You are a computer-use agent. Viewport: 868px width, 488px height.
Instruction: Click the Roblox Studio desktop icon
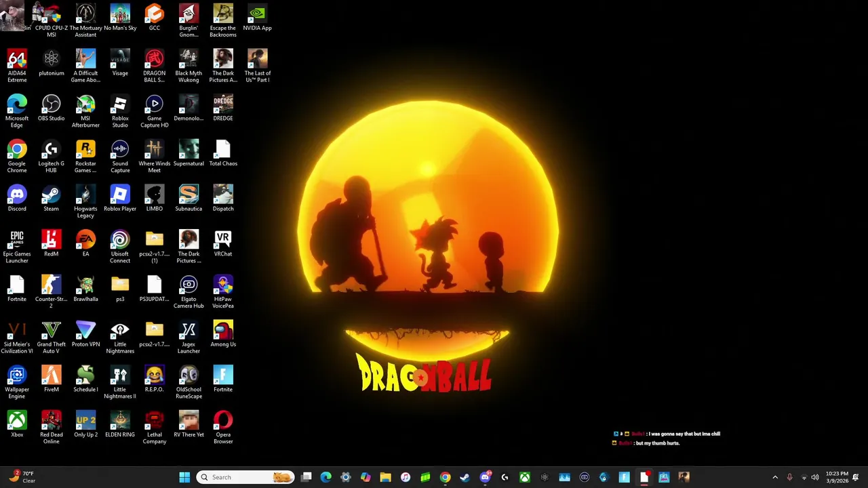coord(120,111)
